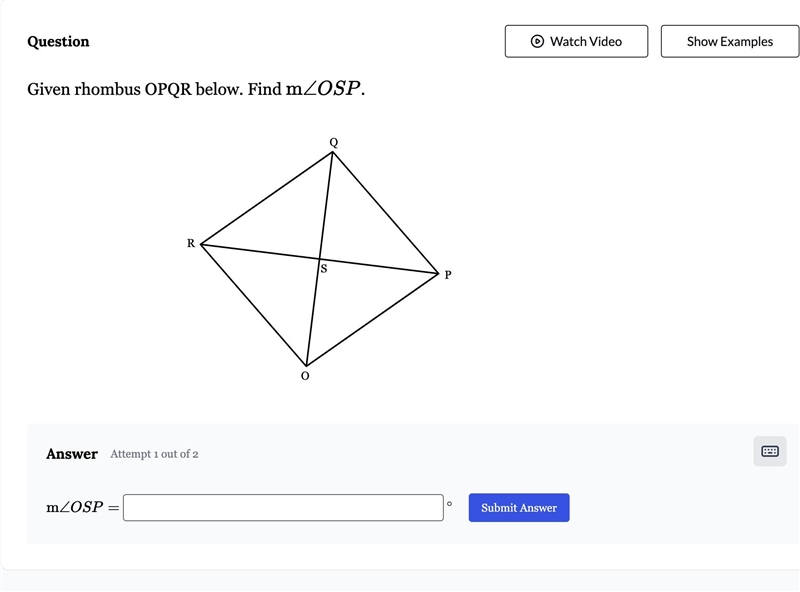Open the on-screen math keyboard icon

coord(769,451)
